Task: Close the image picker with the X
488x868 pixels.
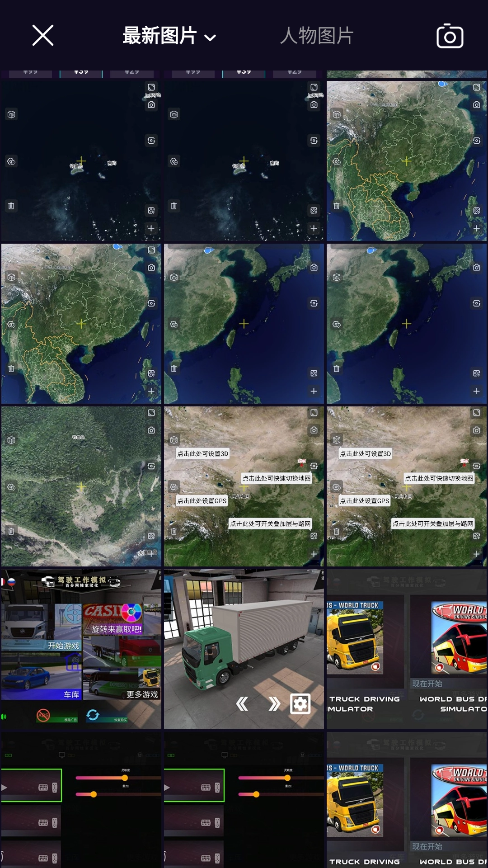Action: pyautogui.click(x=43, y=35)
